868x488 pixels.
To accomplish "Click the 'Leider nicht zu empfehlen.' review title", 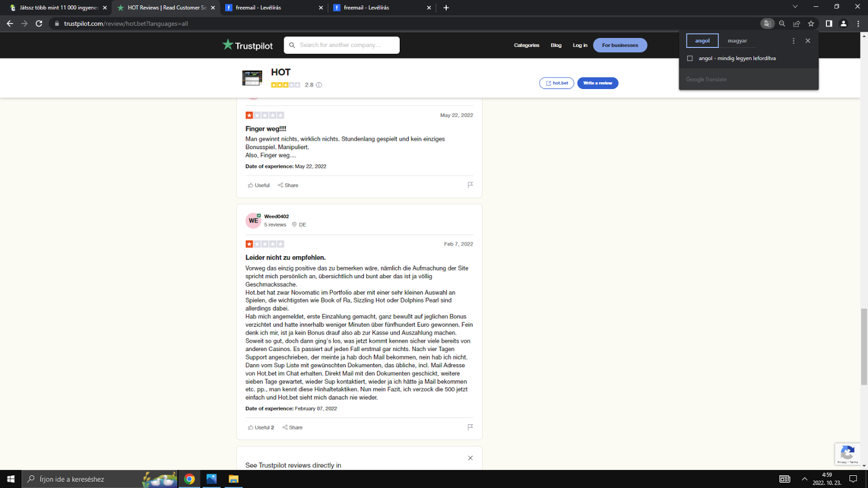I will (x=285, y=258).
